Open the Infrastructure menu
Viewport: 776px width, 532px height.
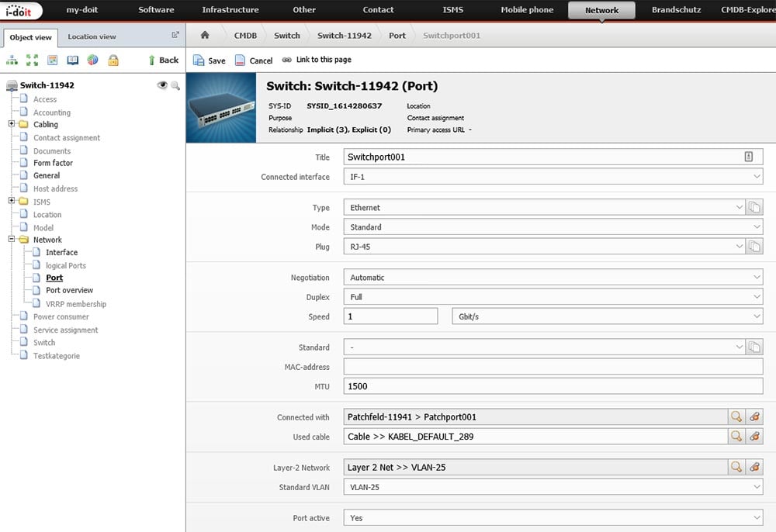(230, 10)
